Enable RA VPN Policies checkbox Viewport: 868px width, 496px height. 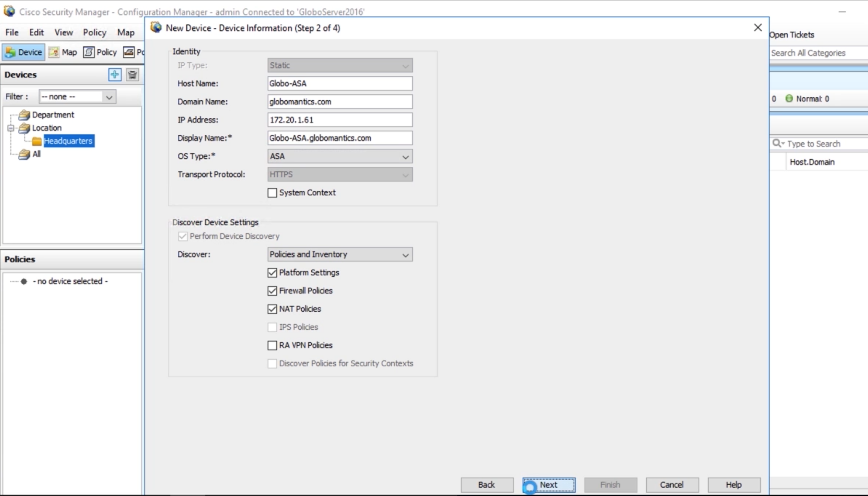tap(272, 345)
